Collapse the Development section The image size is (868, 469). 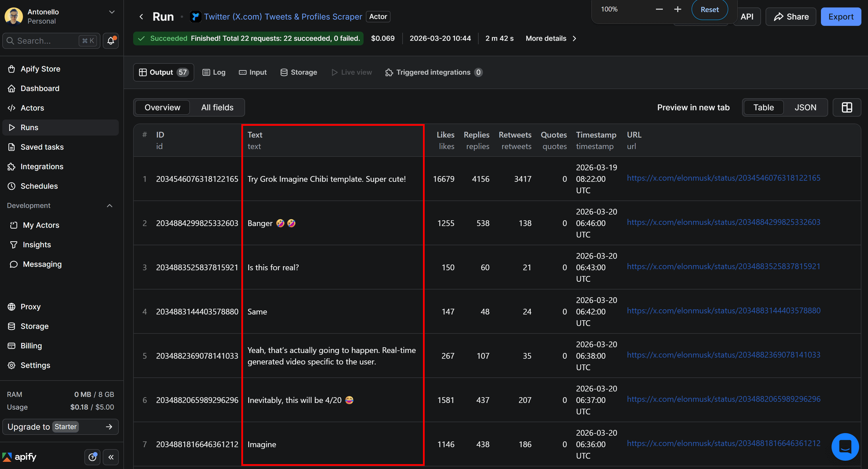pos(110,206)
